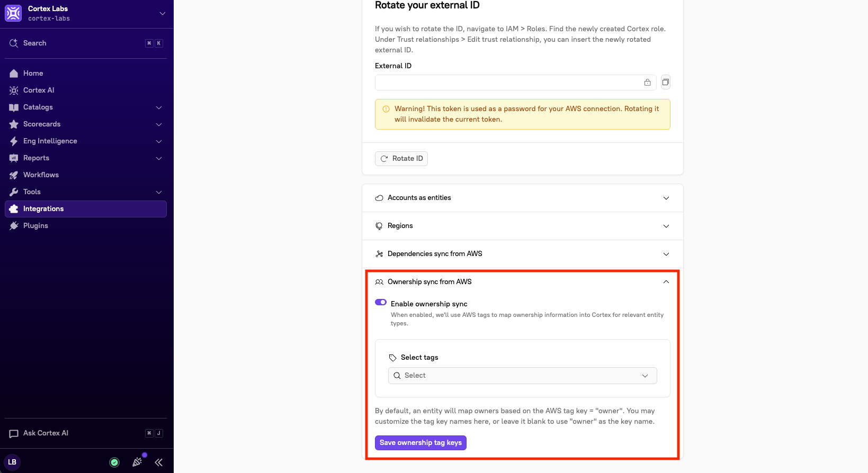
Task: Click Save ownership tag keys button
Action: click(x=420, y=443)
